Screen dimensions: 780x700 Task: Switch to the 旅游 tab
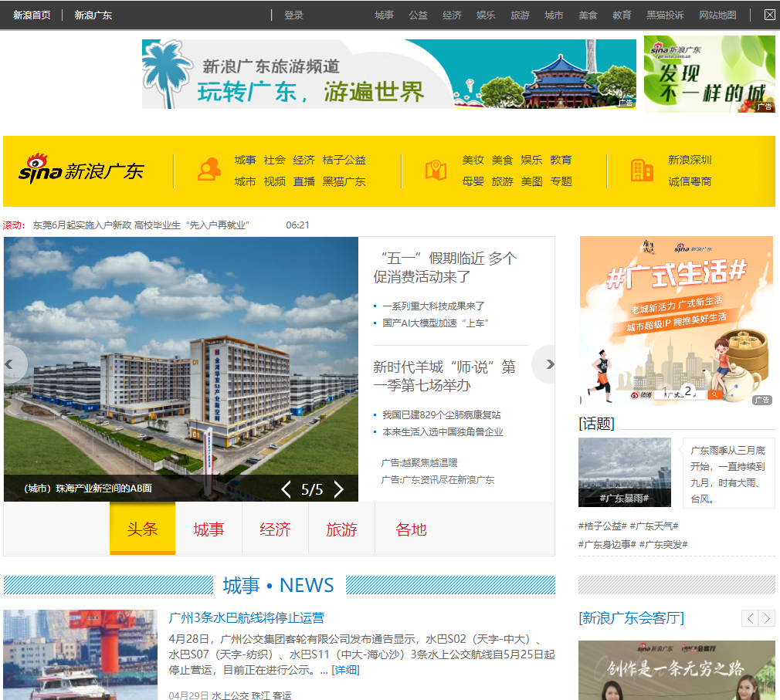click(342, 529)
